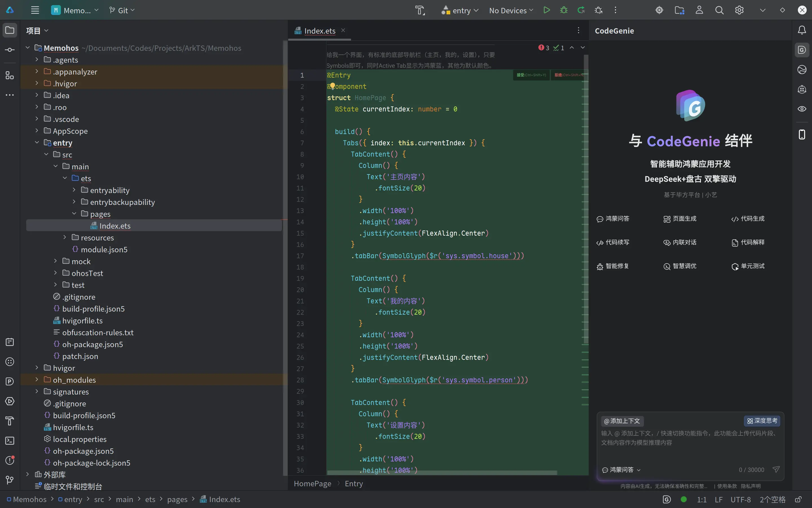
Task: Open Notifications bell in right sidebar
Action: click(802, 30)
